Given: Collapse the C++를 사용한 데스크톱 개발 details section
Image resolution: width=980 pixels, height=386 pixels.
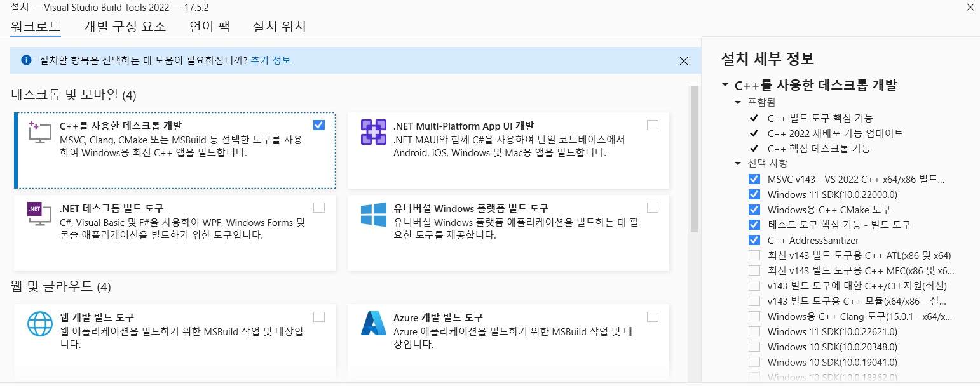Looking at the screenshot, I should click(725, 85).
